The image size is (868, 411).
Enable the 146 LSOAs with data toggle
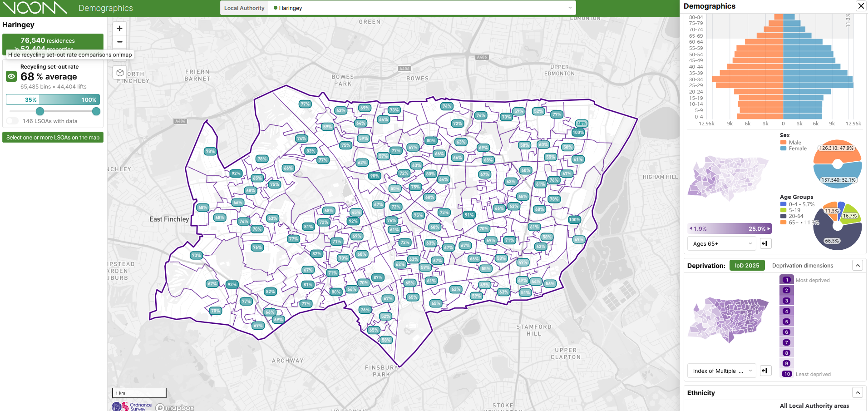point(12,121)
